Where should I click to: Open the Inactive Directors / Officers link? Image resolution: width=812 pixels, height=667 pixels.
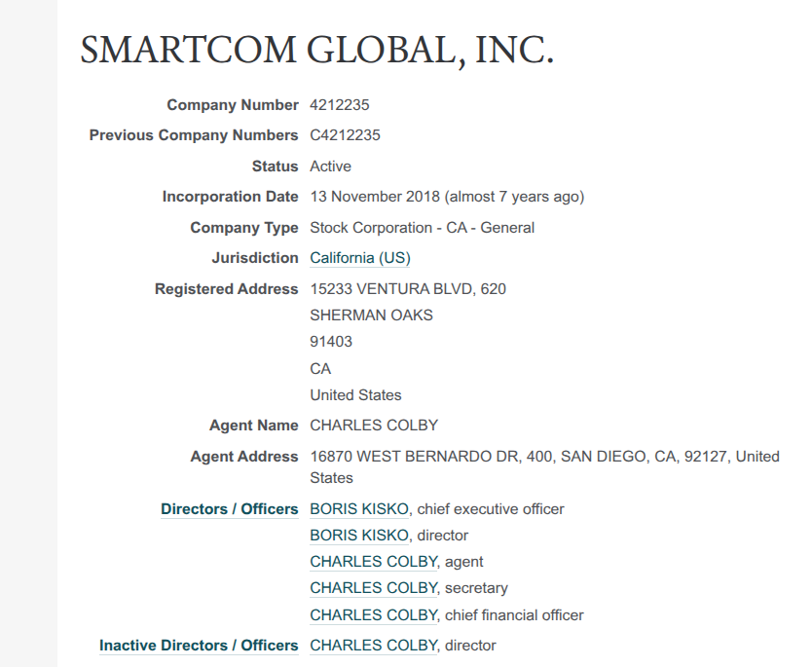(x=199, y=646)
